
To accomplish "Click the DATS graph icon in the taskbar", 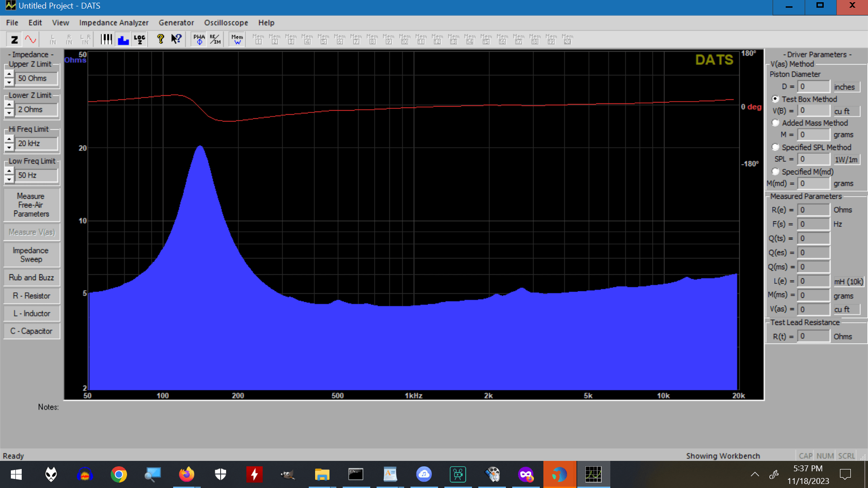I will pos(593,474).
